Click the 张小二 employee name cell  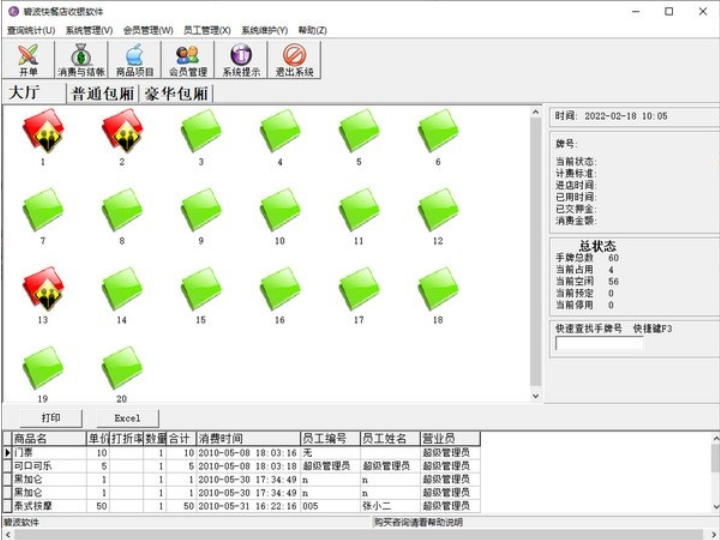point(390,506)
